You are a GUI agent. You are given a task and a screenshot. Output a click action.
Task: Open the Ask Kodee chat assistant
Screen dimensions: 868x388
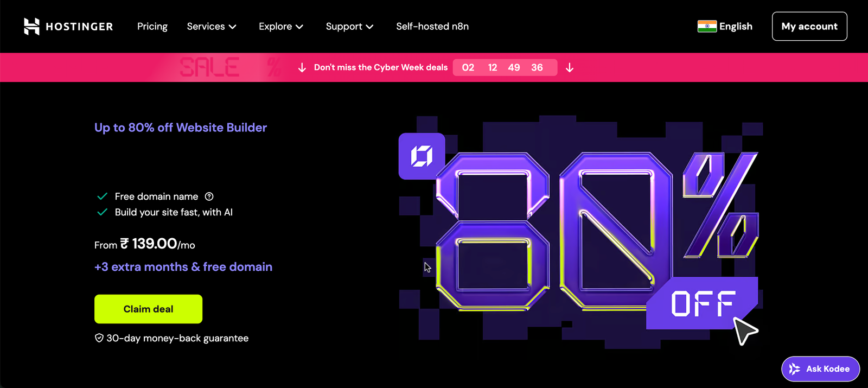[820, 369]
